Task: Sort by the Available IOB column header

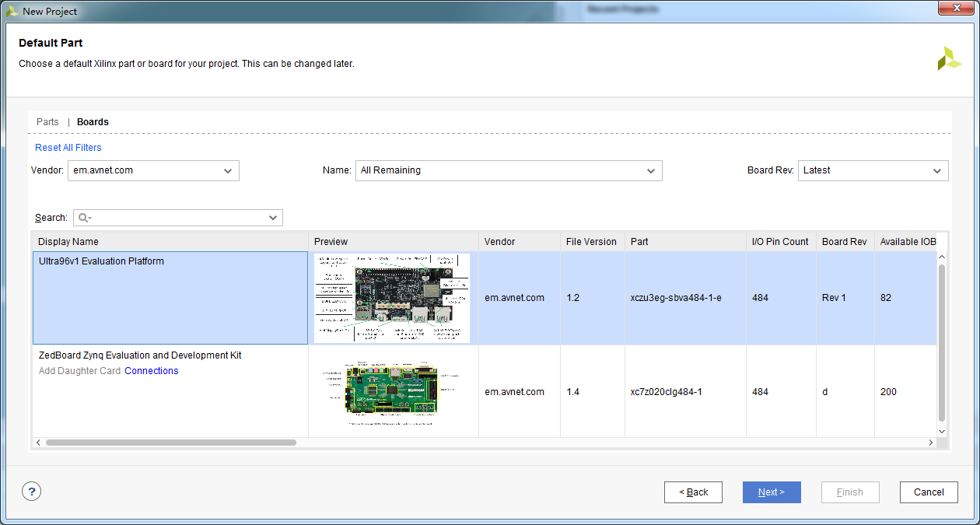Action: pyautogui.click(x=905, y=242)
